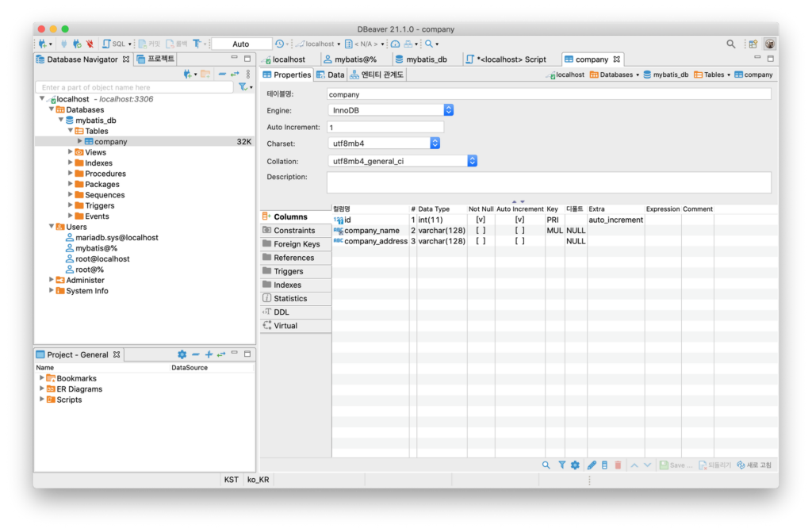812x532 pixels.
Task: Open the SQL editor from the toolbar
Action: click(x=117, y=44)
